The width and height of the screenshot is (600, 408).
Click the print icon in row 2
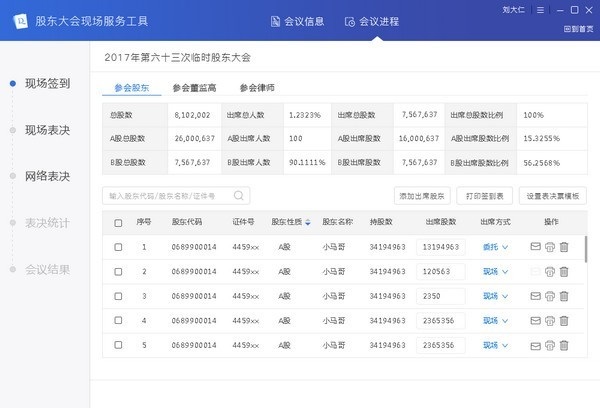coord(550,272)
